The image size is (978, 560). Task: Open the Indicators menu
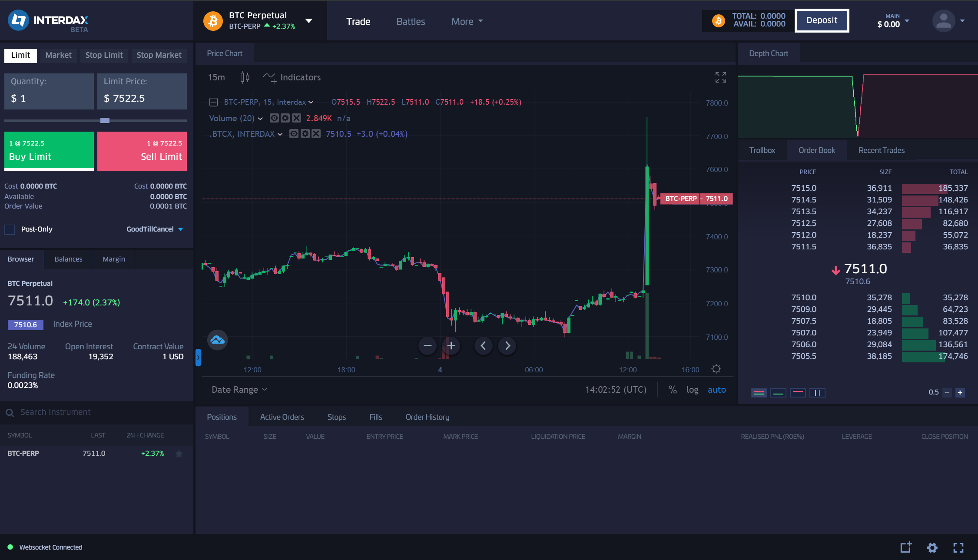point(292,77)
